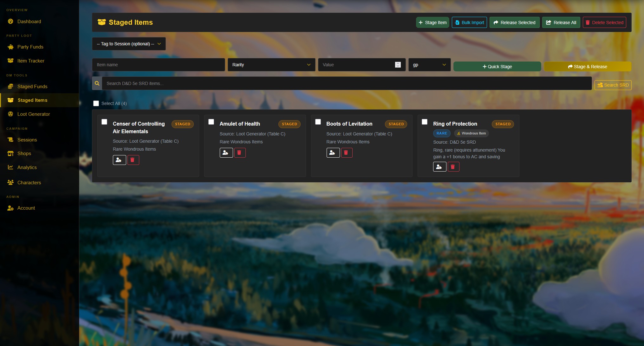The height and width of the screenshot is (346, 644).
Task: Click the assign-to-character icon on Amulet of Health
Action: pyautogui.click(x=226, y=153)
